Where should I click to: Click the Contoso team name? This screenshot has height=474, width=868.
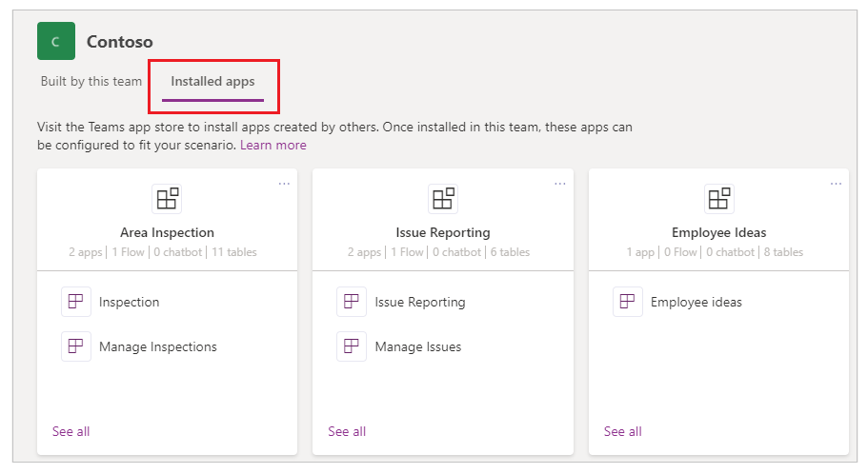119,42
